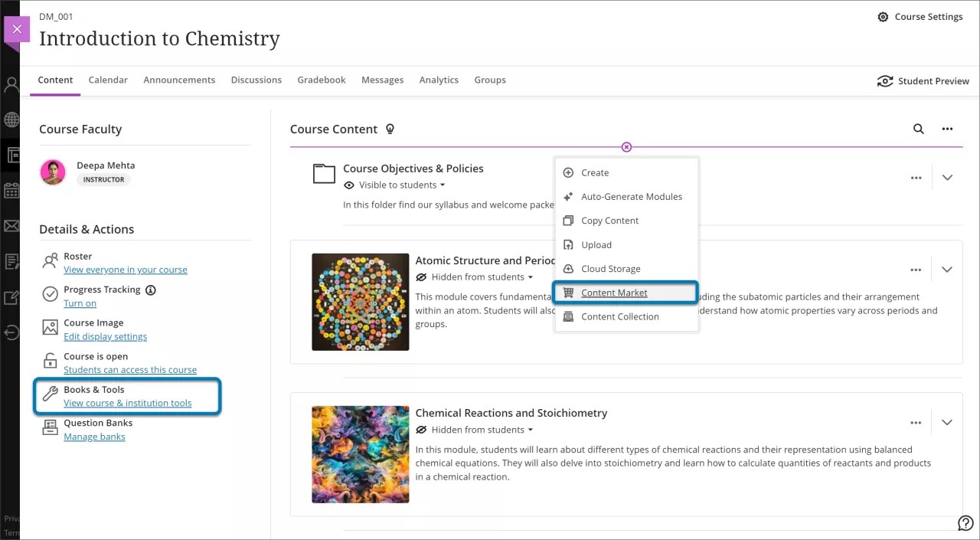
Task: Open the Course Content ellipsis menu
Action: [947, 129]
